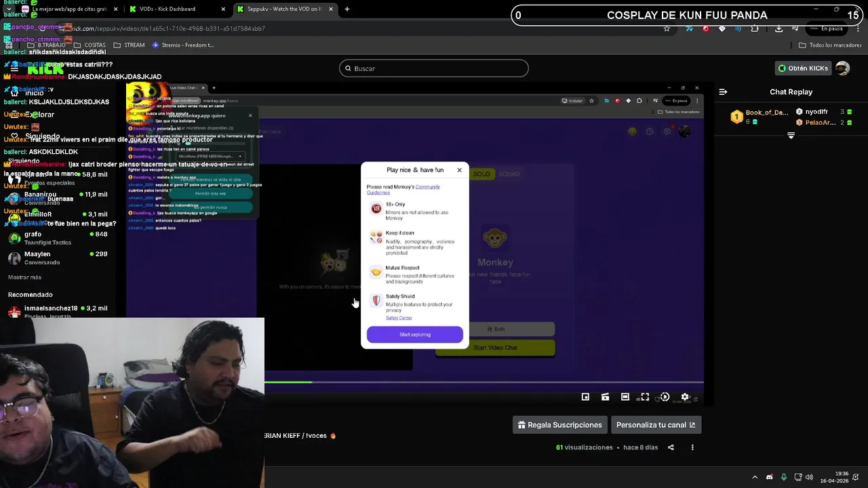This screenshot has width=868, height=488.
Task: Click the blue sound-wave extension icon
Action: [738, 28]
